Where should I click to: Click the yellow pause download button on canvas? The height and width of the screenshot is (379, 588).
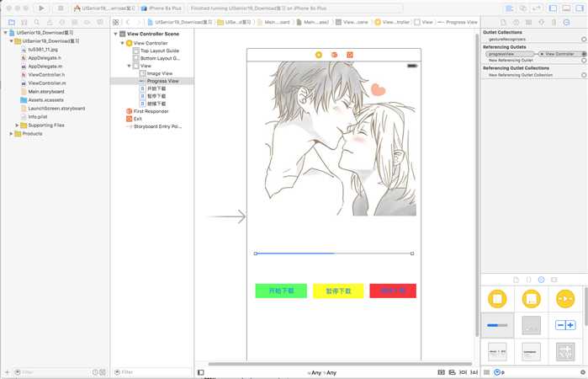pos(338,291)
